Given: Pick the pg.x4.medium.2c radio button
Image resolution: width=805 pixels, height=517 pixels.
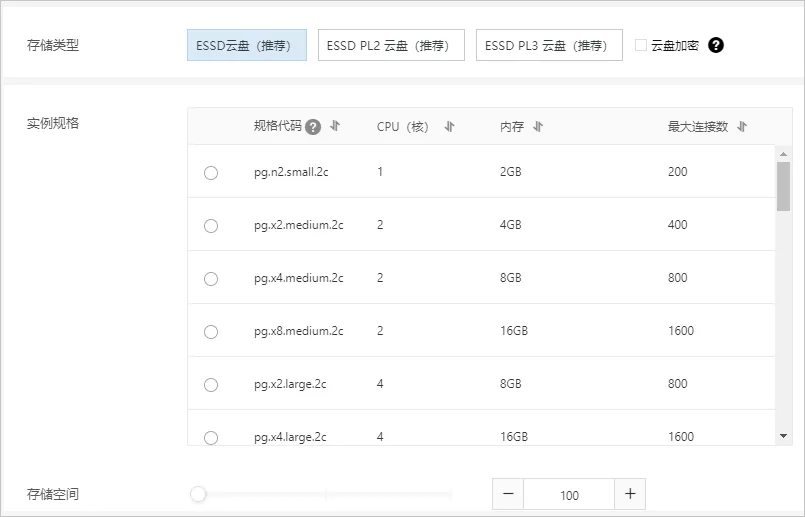Looking at the screenshot, I should coord(211,279).
